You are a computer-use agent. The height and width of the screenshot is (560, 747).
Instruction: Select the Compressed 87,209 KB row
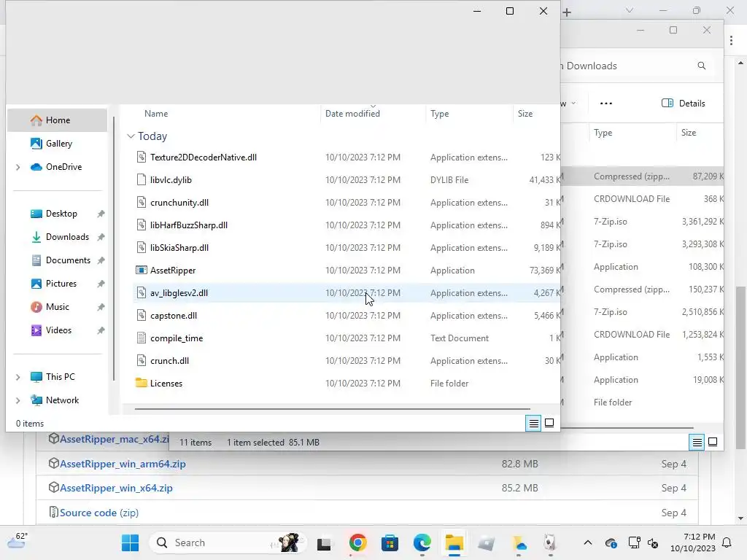coord(642,176)
